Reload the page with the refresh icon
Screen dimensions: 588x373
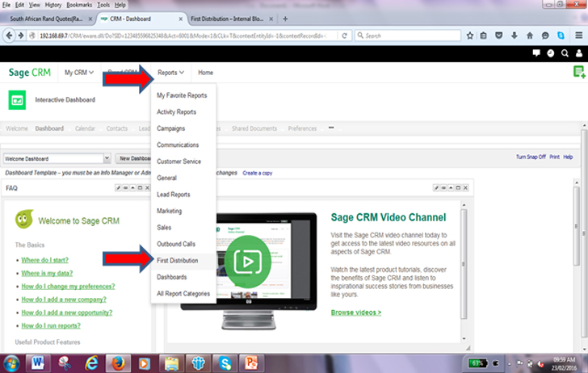tap(344, 36)
